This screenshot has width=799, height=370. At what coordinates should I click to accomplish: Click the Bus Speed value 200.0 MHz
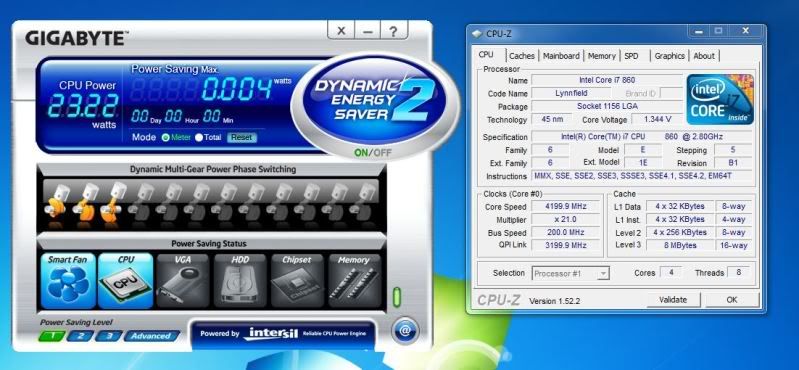pos(566,232)
